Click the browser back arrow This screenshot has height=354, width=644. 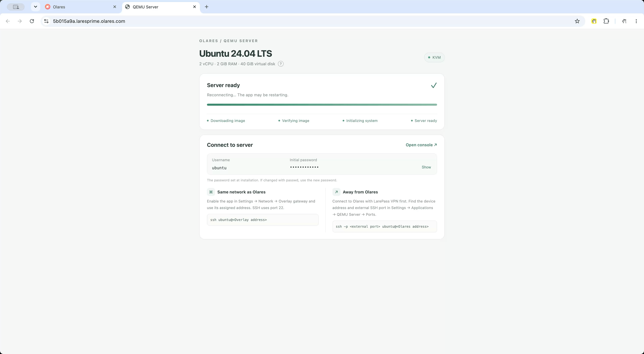[x=8, y=21]
